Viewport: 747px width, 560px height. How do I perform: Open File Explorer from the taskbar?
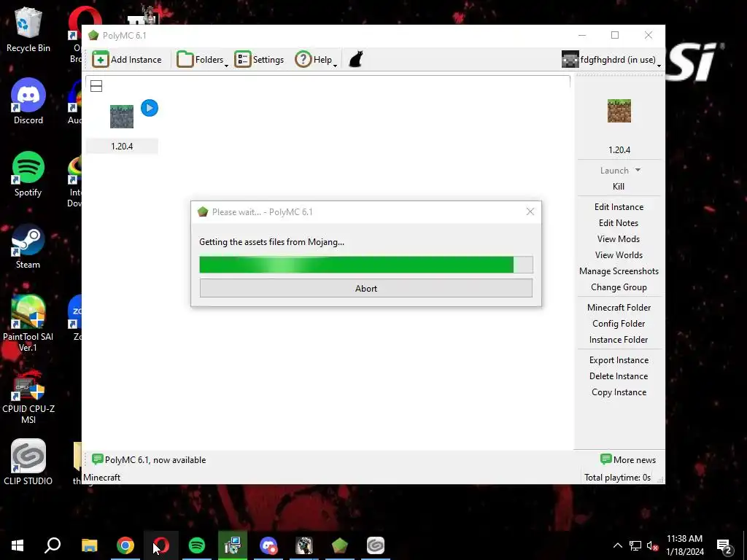[x=90, y=545]
